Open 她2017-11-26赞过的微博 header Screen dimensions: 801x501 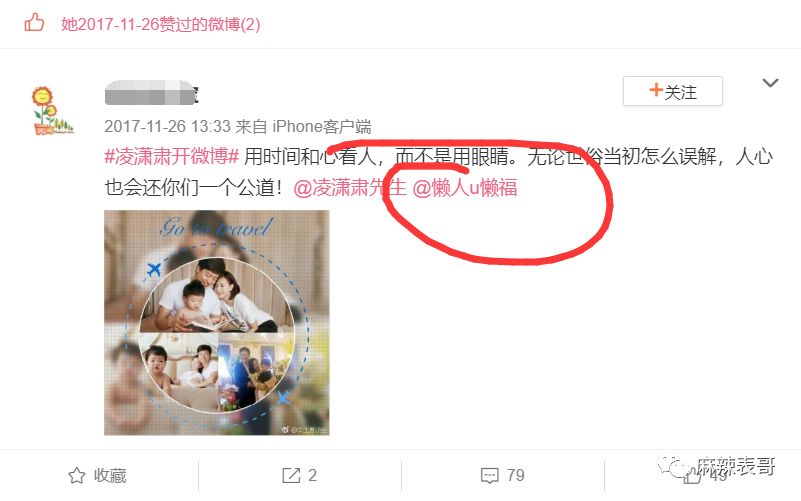point(161,24)
